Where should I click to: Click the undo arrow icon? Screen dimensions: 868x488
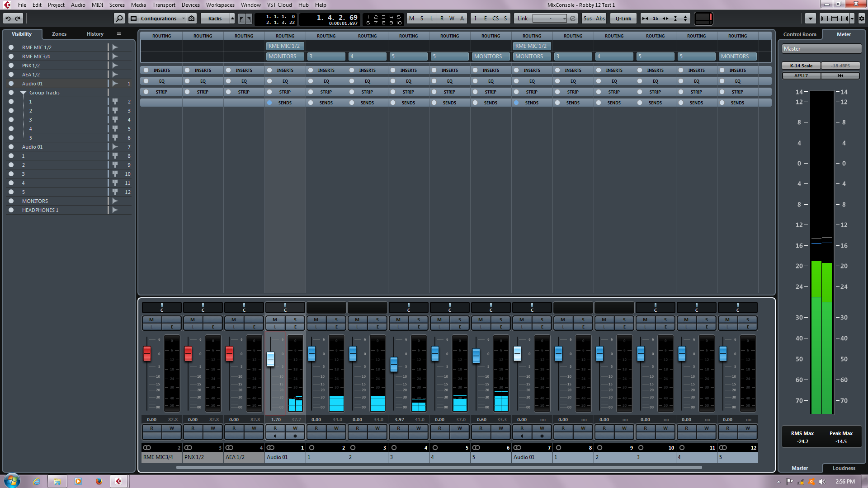click(x=8, y=19)
